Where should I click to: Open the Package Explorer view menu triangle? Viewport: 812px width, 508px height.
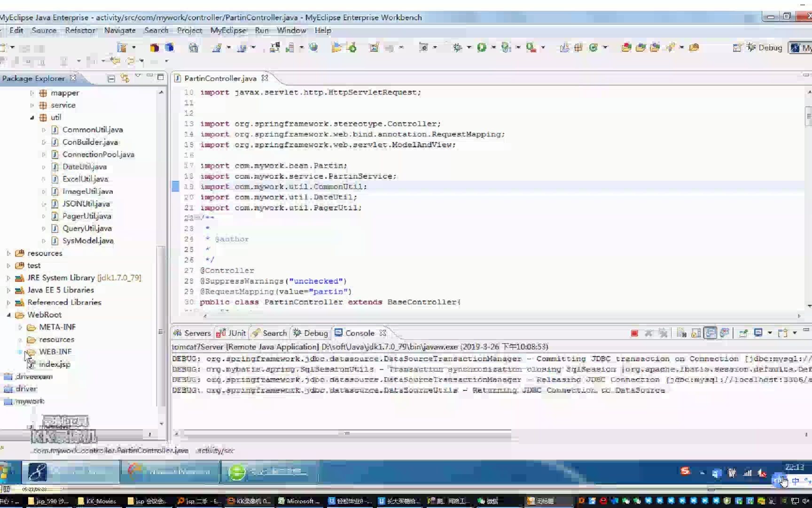(138, 76)
